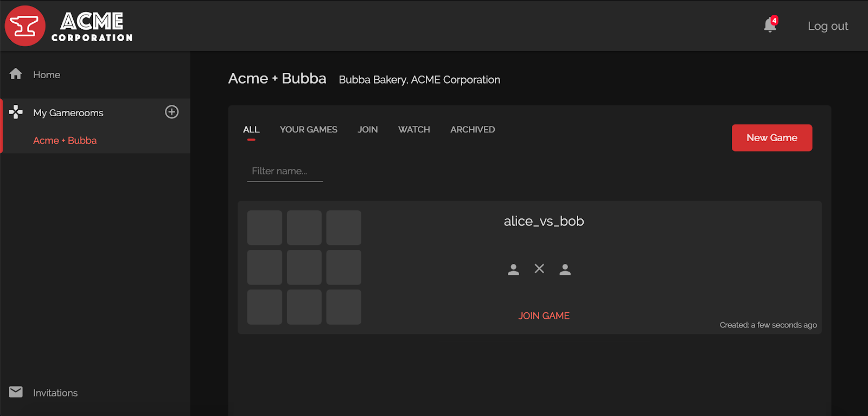Click the Invitations envelope icon
The width and height of the screenshot is (868, 416).
[16, 392]
